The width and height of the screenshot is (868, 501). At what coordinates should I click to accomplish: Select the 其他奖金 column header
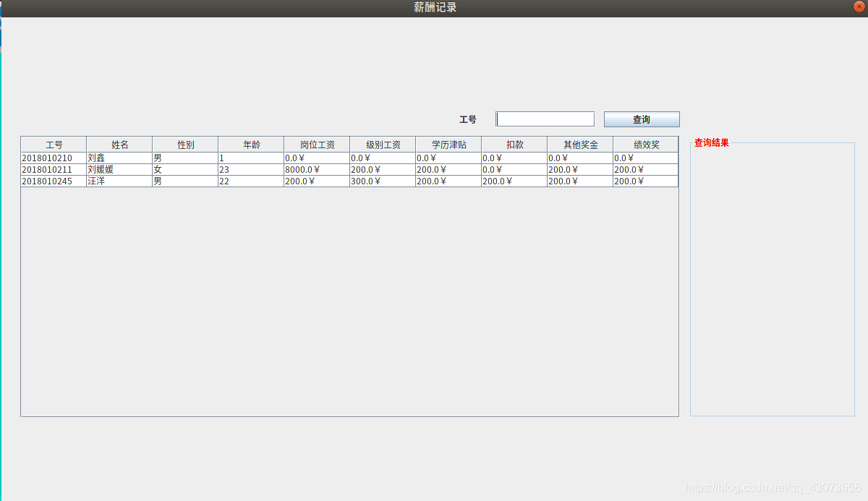pos(580,145)
